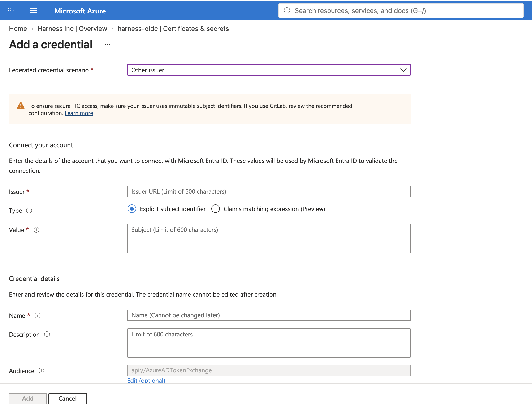
Task: Click the dropdown chevron on Other issuer
Action: point(403,70)
